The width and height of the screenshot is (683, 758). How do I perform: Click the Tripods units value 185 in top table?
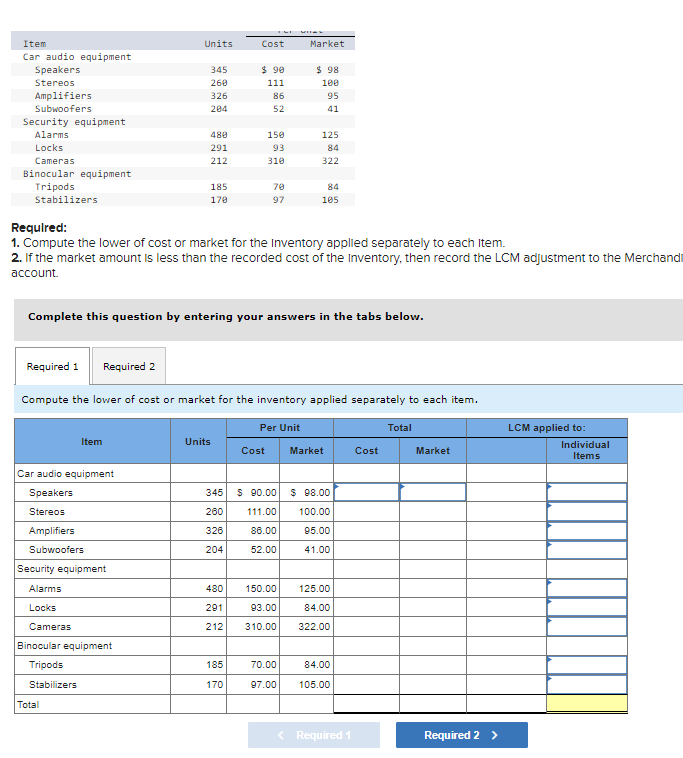(x=219, y=187)
